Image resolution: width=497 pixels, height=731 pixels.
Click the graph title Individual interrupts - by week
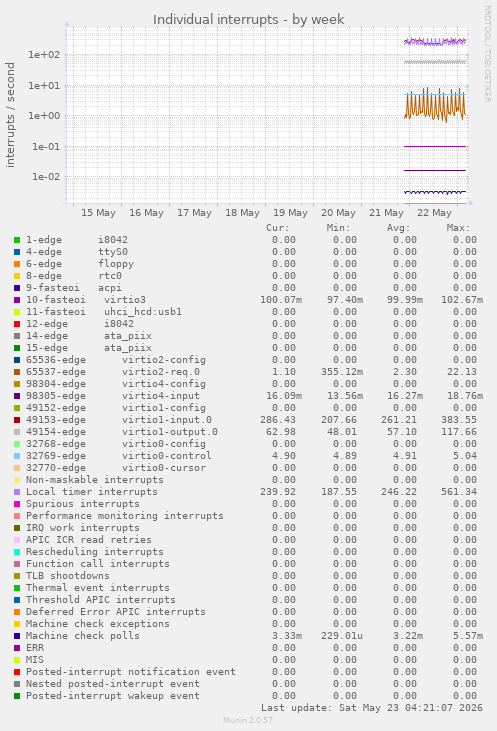point(248,20)
